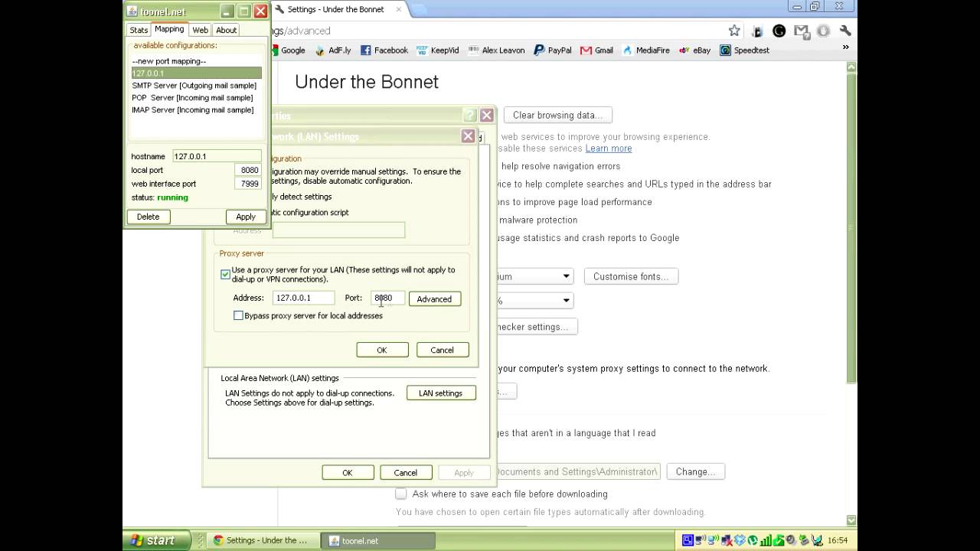The image size is (980, 551).
Task: Select POP Server incoming mail sample
Action: [x=196, y=98]
